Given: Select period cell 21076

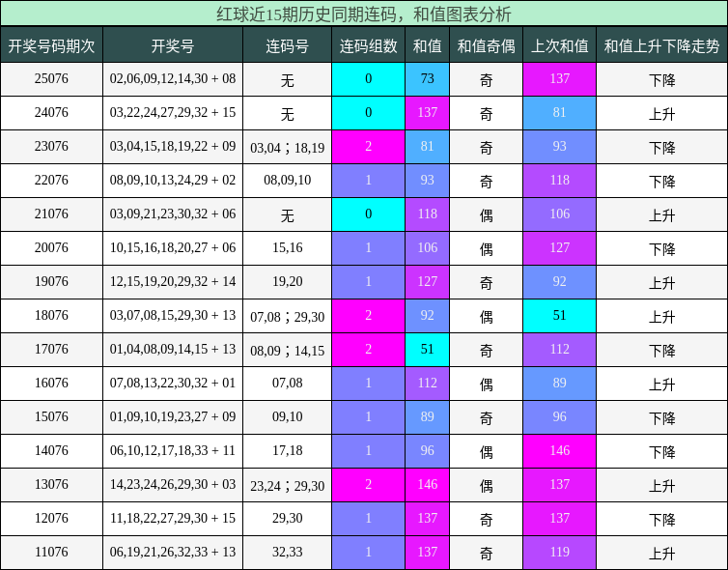Looking at the screenshot, I should click(x=51, y=214).
